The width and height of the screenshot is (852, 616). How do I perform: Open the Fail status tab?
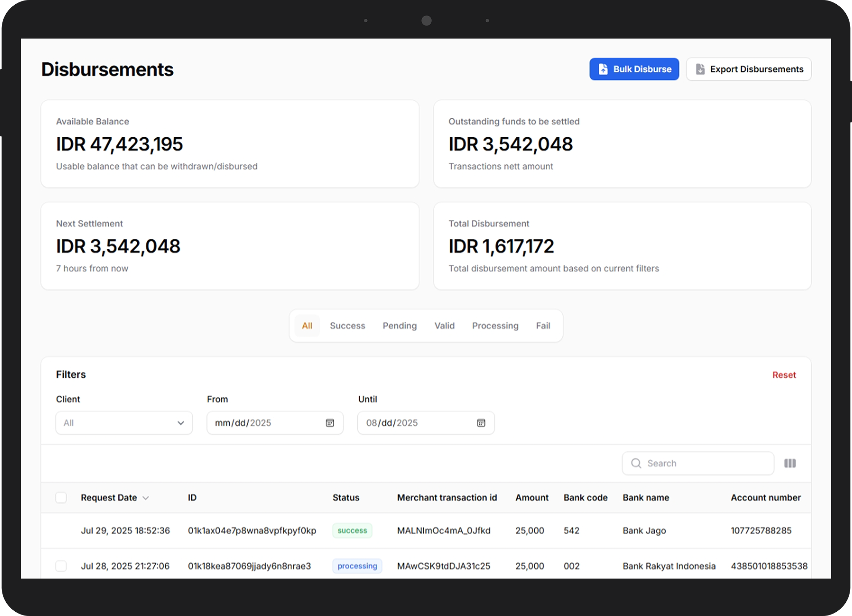[543, 326]
